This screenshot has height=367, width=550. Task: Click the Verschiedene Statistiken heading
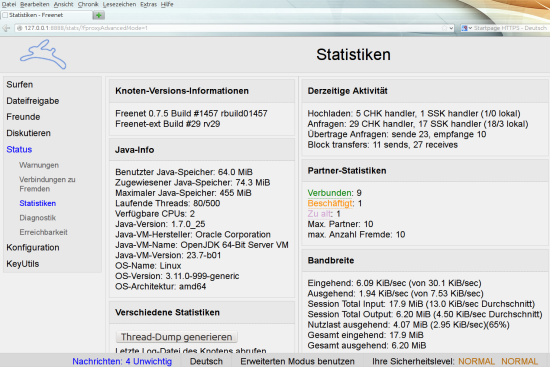coord(167,313)
